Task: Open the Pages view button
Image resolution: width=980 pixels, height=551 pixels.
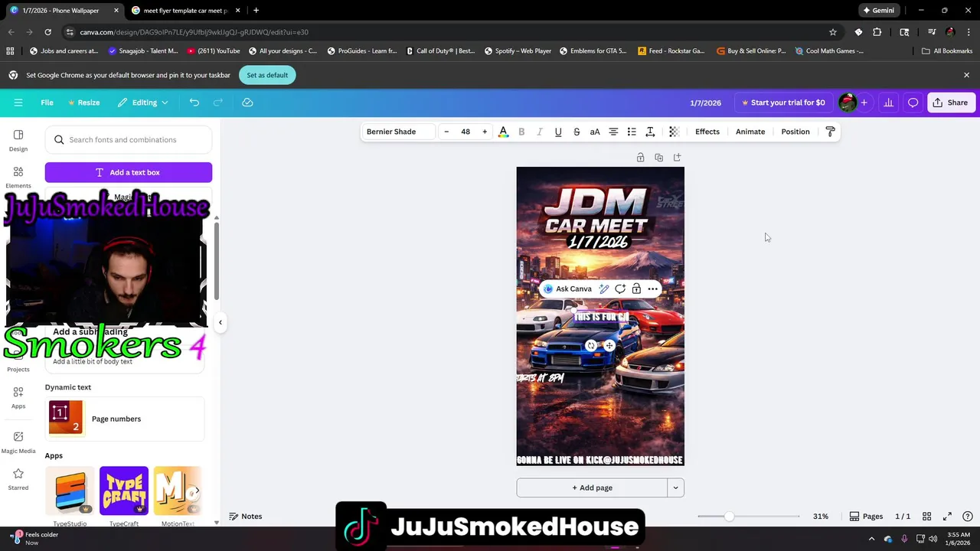Action: pos(866,517)
